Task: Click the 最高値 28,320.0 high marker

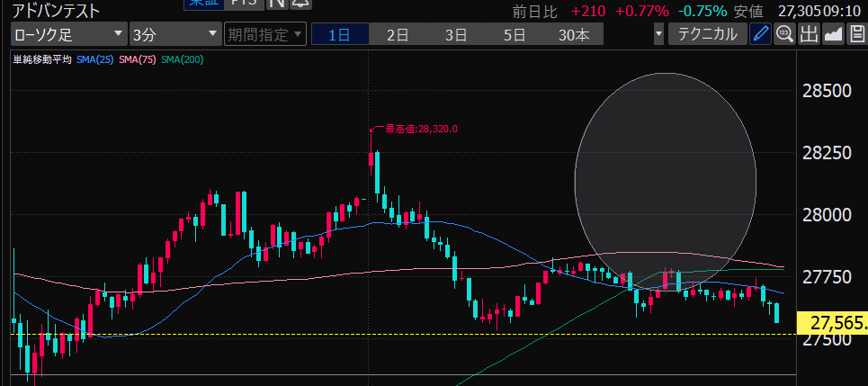Action: pyautogui.click(x=420, y=129)
